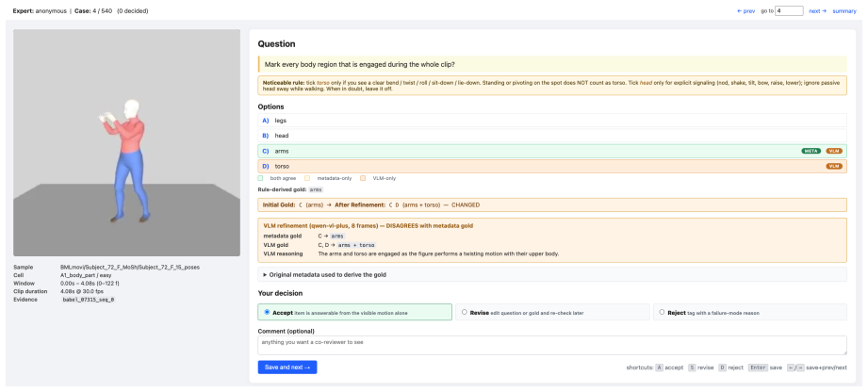
Task: Choose the Accept decision radio button
Action: click(268, 312)
